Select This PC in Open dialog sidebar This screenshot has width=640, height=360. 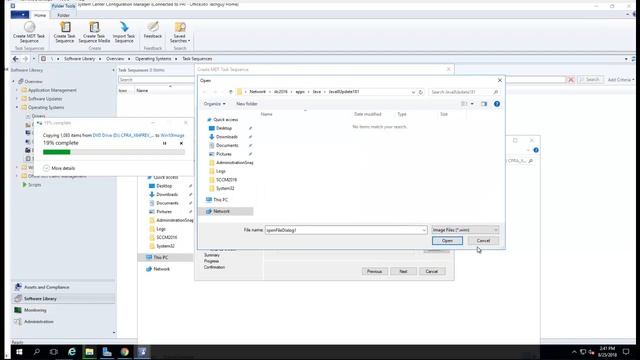(x=220, y=200)
